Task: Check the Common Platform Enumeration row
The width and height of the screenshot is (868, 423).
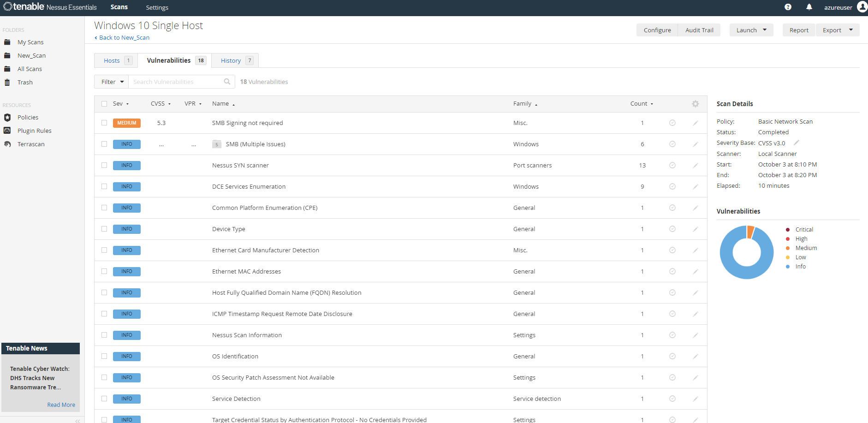Action: 104,208
